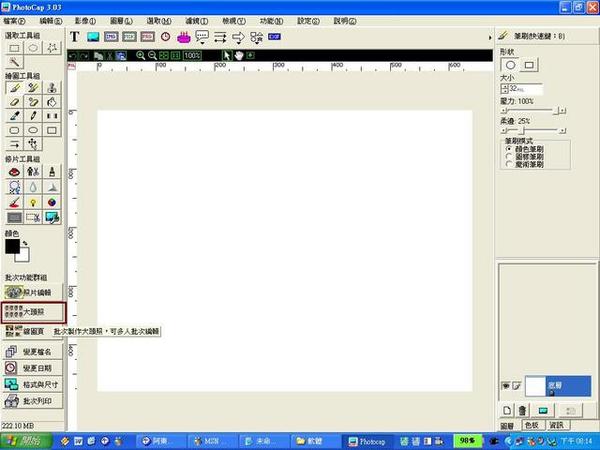
Task: Click the zoom out magnifier
Action: (x=152, y=55)
